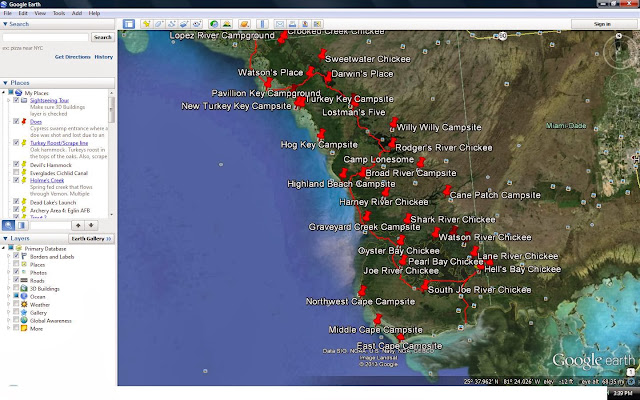Open the Help menu

pyautogui.click(x=94, y=13)
